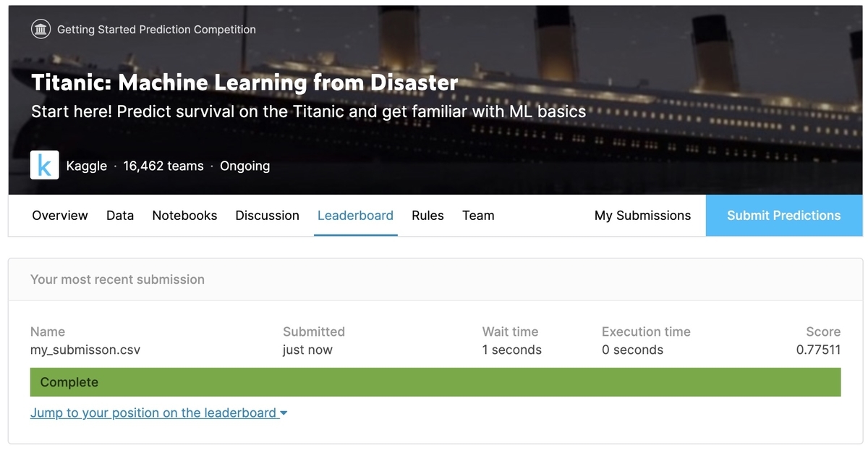Click the Submit Predictions button

(x=784, y=215)
